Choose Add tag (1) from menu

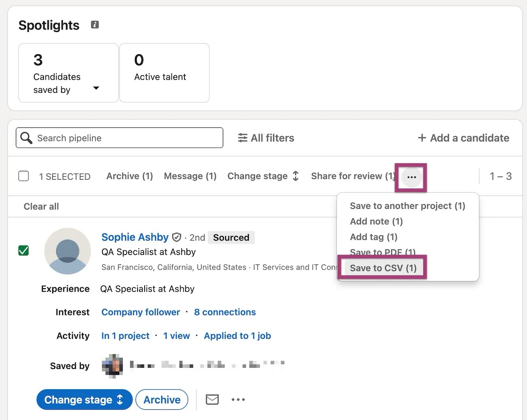373,237
